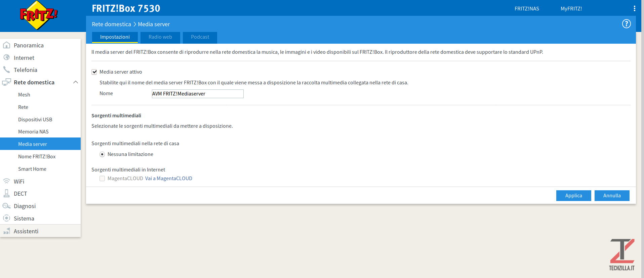Open Smart Home page

(x=32, y=169)
